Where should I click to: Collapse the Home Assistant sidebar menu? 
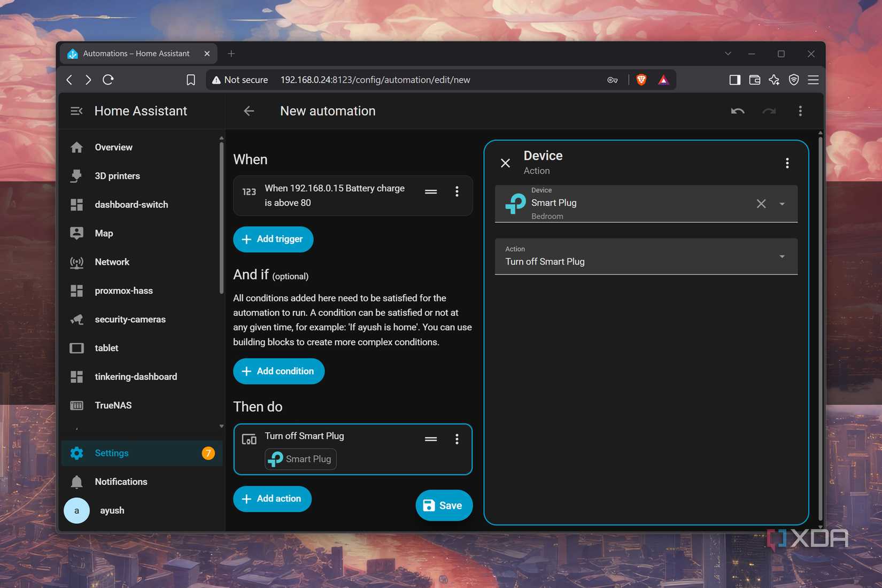point(76,111)
